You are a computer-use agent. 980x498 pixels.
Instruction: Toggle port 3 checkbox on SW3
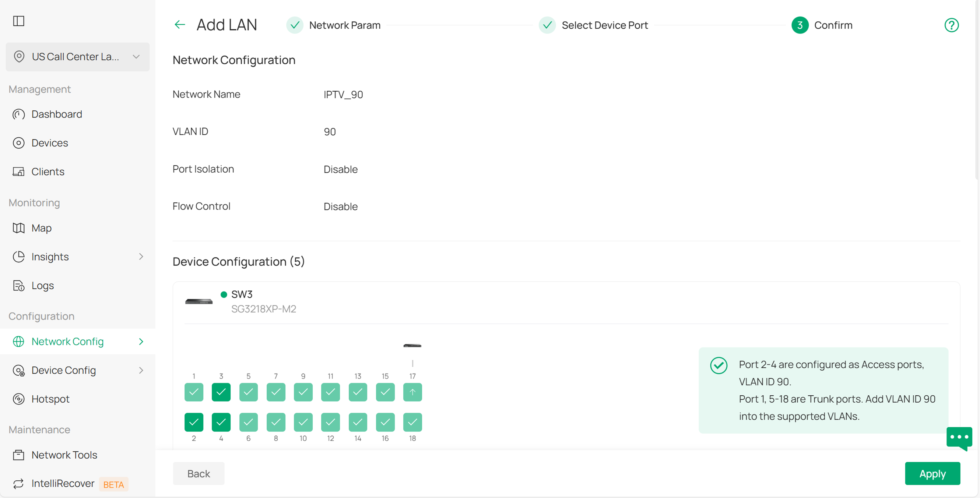[x=221, y=392]
